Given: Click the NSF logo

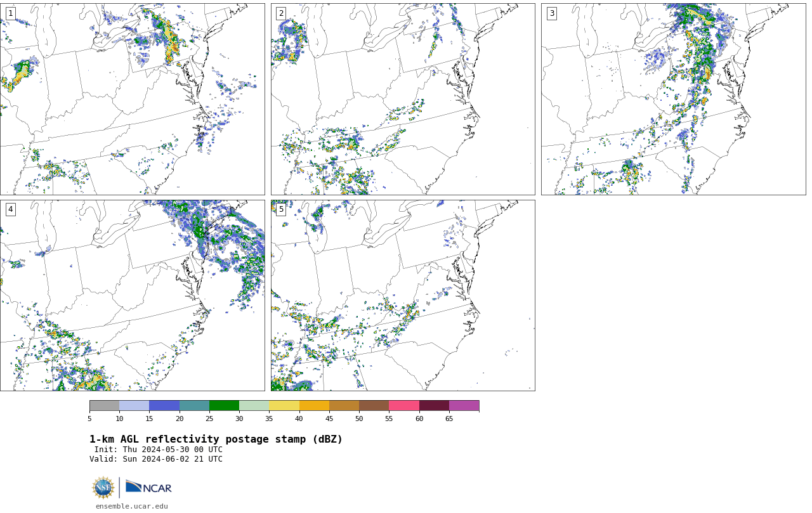Looking at the screenshot, I should coord(103,488).
